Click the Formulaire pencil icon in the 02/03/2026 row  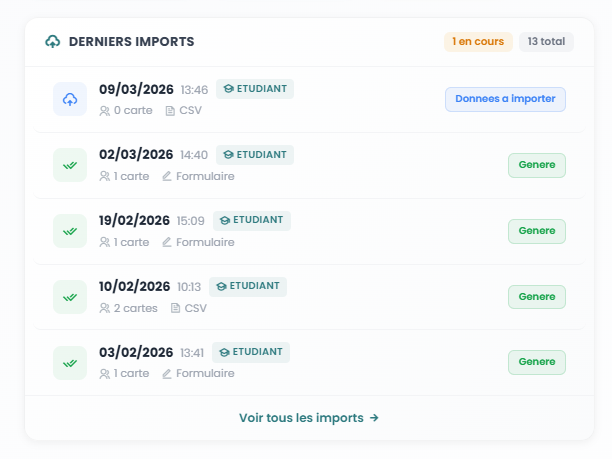coord(166,176)
